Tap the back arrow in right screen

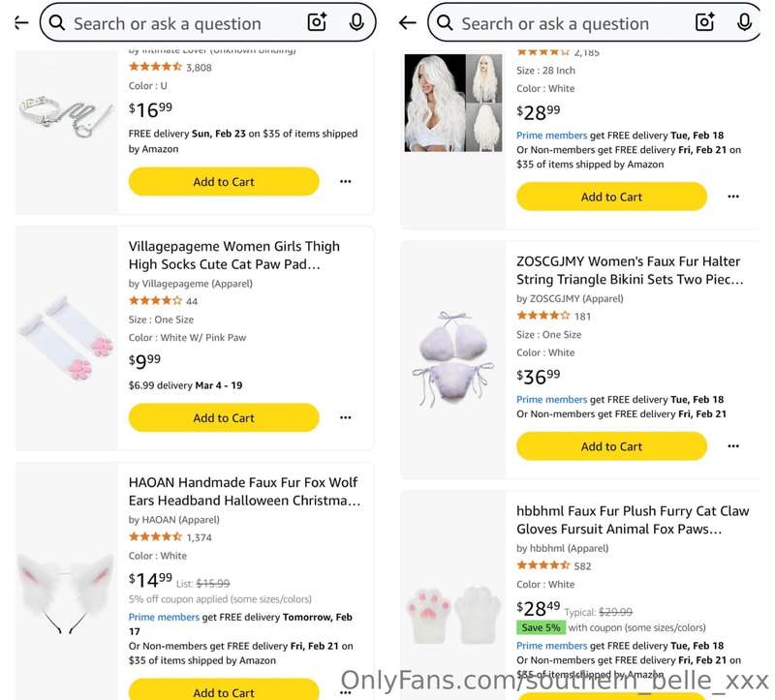[408, 22]
